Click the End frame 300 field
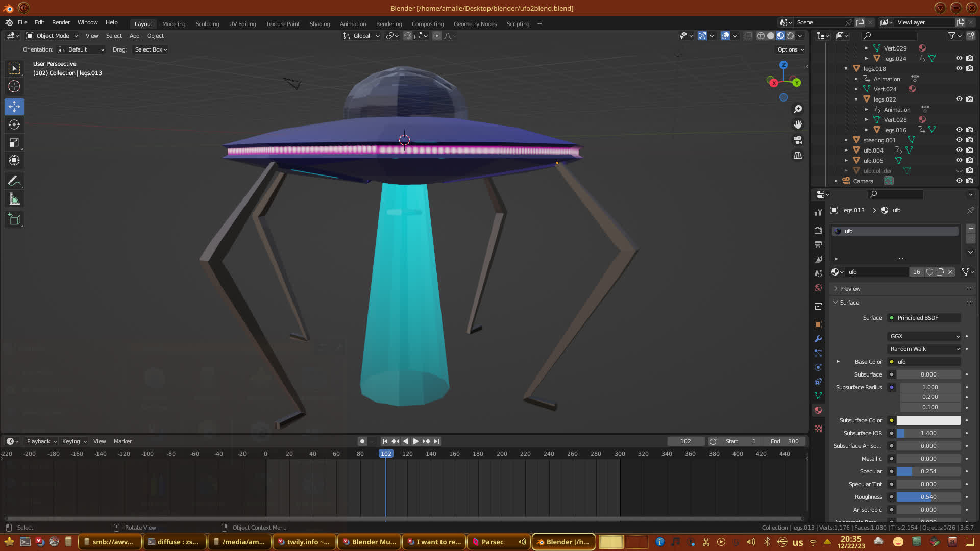This screenshot has height=551, width=980. 786,441
